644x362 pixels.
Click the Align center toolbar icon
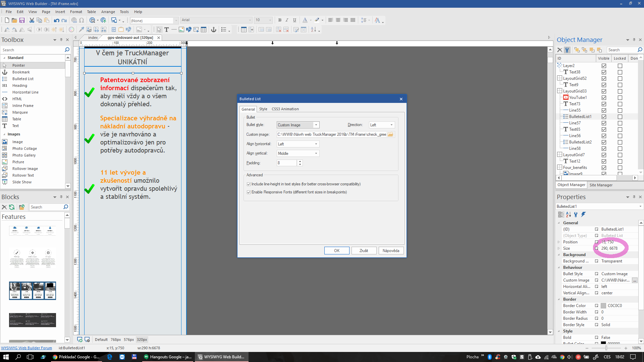point(338,20)
